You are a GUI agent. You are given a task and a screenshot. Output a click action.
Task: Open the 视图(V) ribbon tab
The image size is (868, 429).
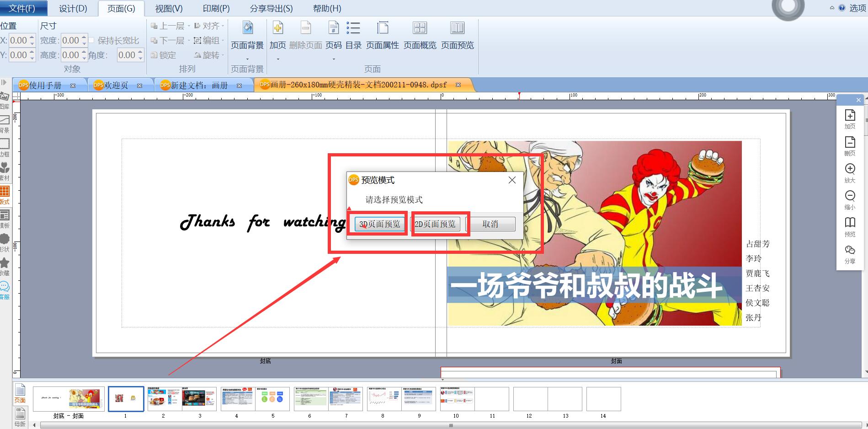169,8
